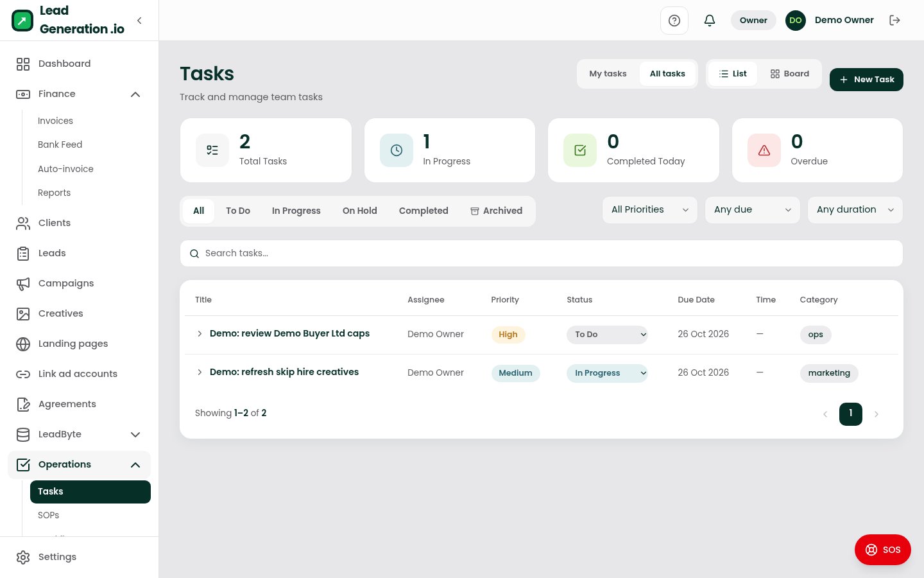Click the Clients people icon
Viewport: 924px width, 578px height.
[x=23, y=223]
